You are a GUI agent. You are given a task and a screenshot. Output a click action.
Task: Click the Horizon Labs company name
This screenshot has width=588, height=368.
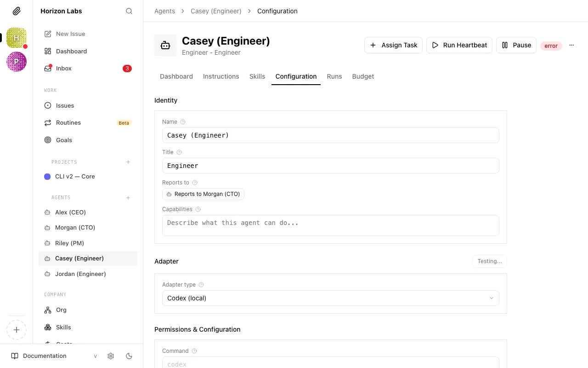[61, 11]
